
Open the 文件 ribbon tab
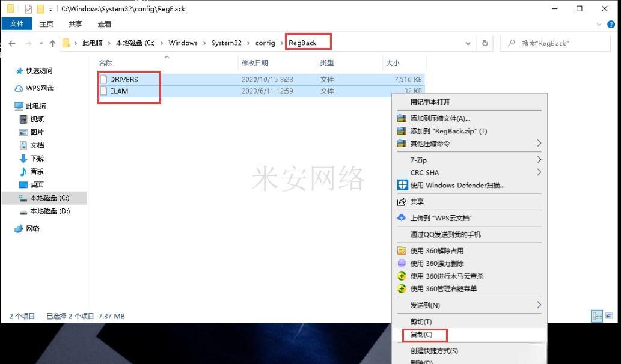click(x=17, y=24)
